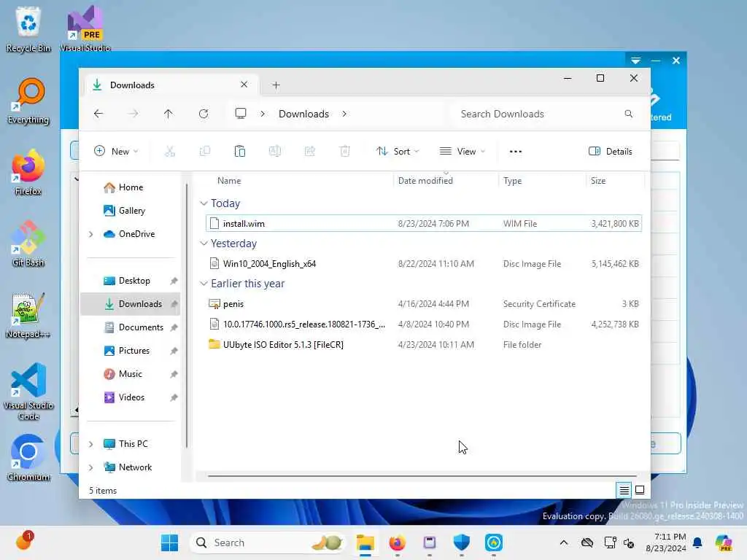Open Videos in navigation pane

(131, 397)
